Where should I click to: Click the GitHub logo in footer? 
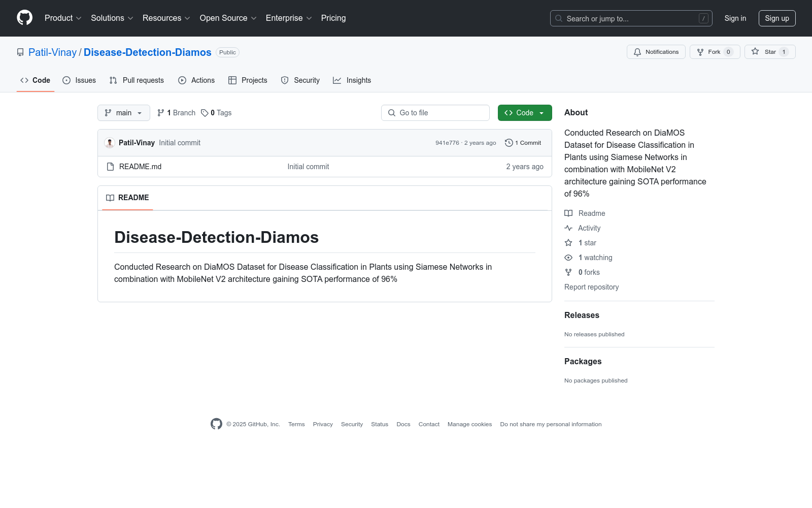(x=216, y=424)
